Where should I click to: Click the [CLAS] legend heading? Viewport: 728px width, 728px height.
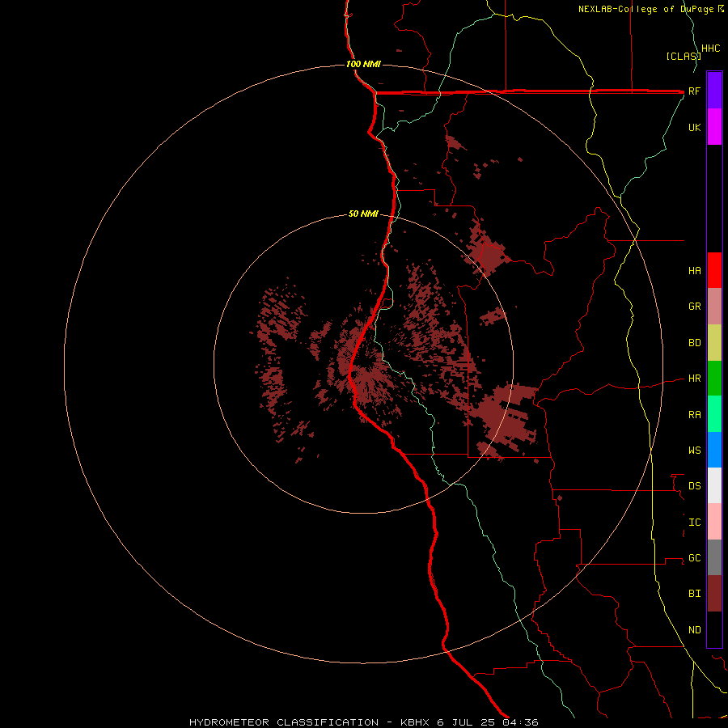coord(684,56)
